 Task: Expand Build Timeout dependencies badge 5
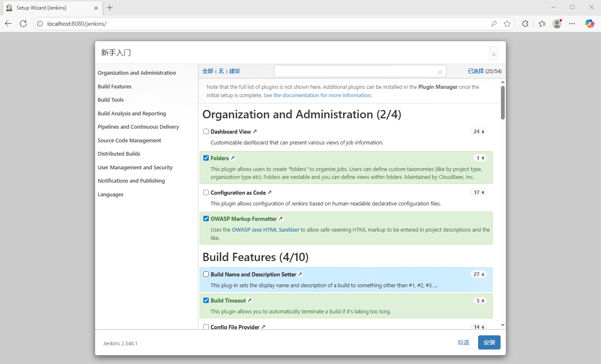click(480, 300)
